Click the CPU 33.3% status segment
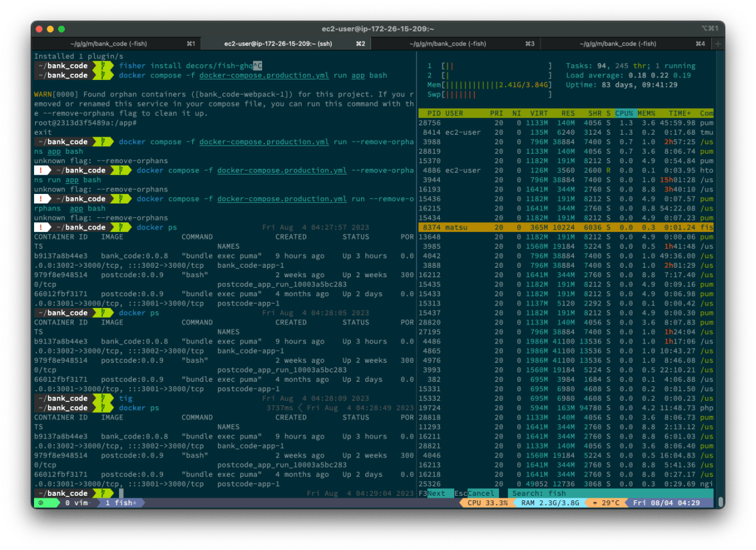 [x=488, y=503]
